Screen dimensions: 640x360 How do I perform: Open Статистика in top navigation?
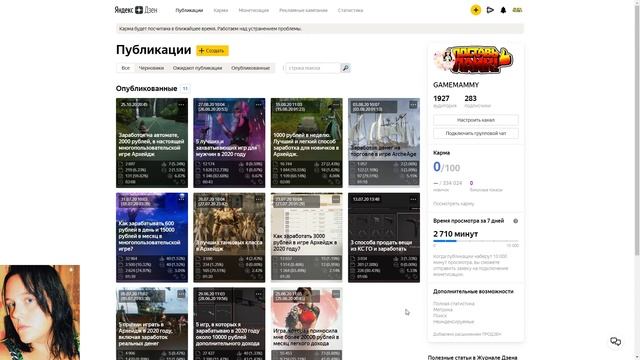point(350,10)
